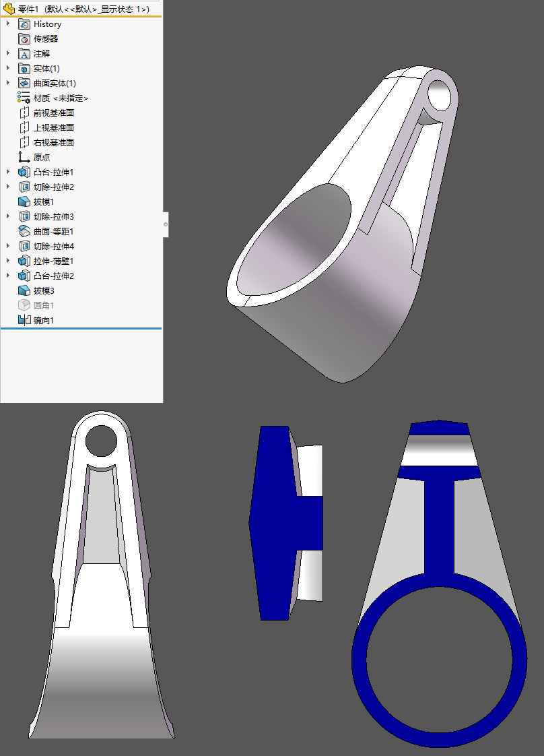Select the greyed 圆角1 label
This screenshot has height=756, width=544.
[44, 306]
